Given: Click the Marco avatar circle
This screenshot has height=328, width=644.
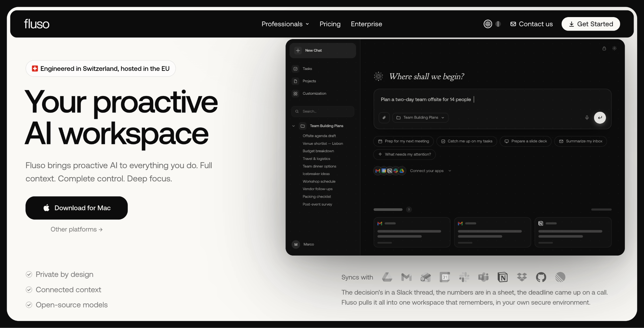Looking at the screenshot, I should tap(296, 245).
